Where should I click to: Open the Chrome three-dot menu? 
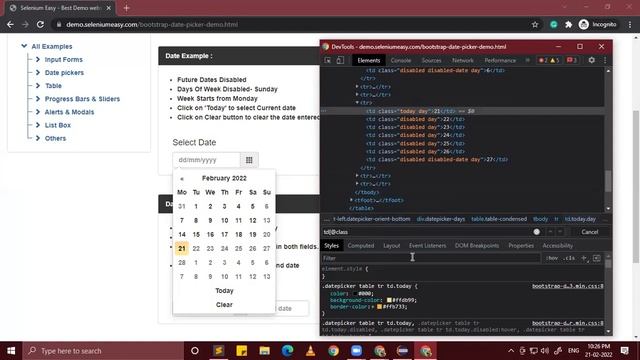pyautogui.click(x=630, y=24)
